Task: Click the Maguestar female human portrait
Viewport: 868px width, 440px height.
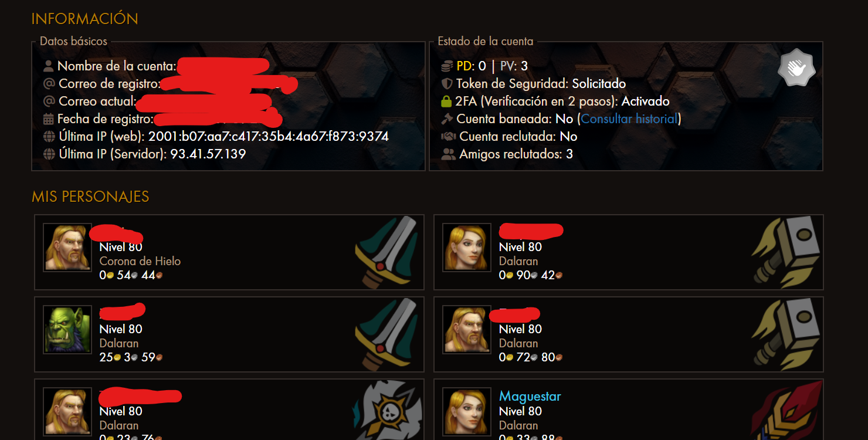Action: (467, 412)
